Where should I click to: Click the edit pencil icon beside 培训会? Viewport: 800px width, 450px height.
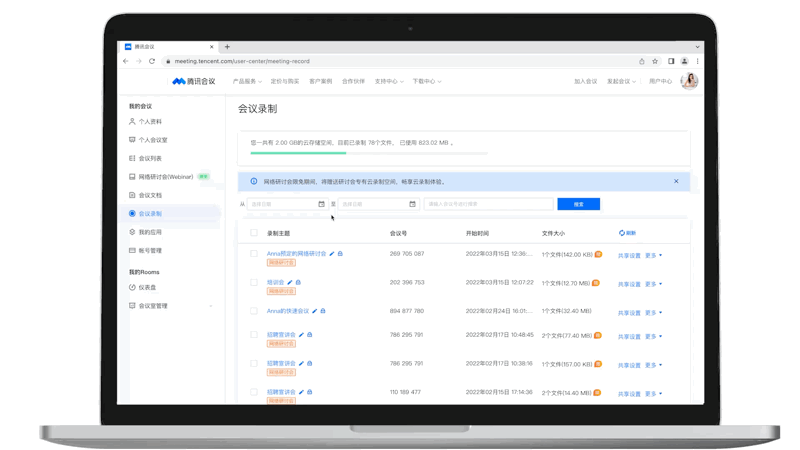[290, 283]
